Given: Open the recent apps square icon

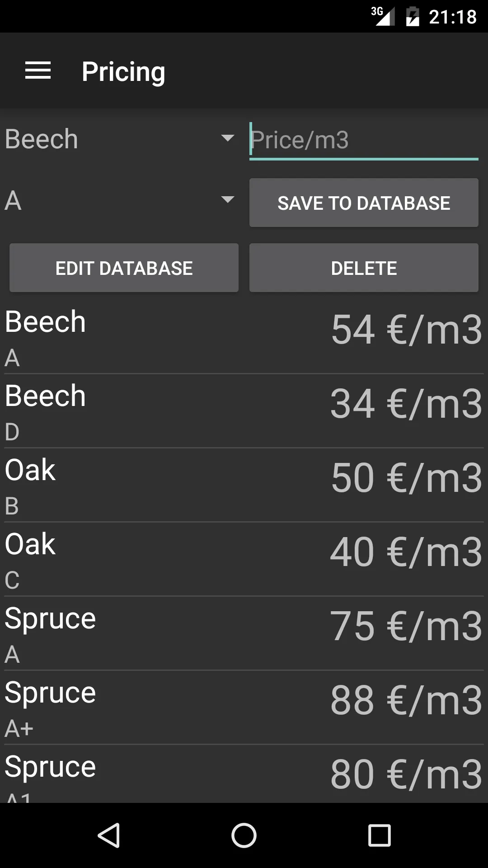Looking at the screenshot, I should (380, 835).
